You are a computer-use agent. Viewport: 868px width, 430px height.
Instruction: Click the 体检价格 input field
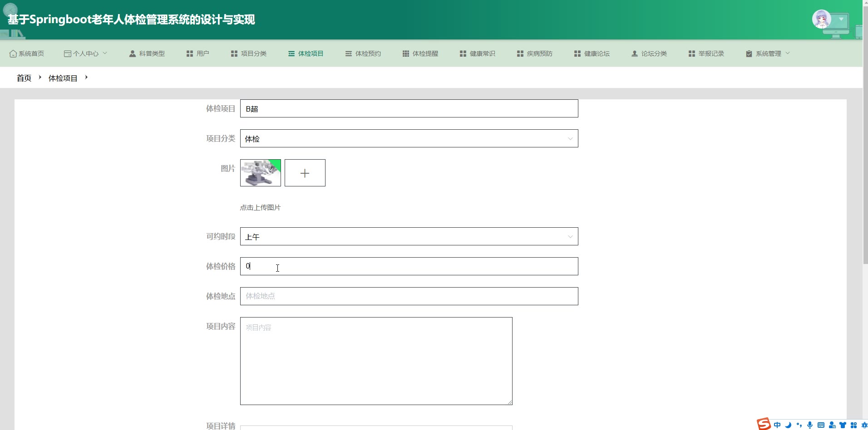pos(409,266)
